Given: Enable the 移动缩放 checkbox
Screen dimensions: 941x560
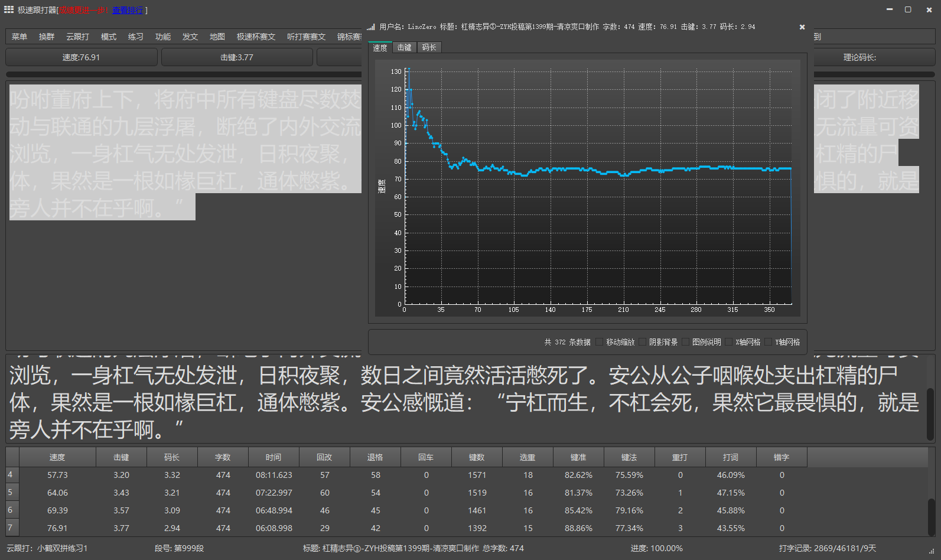Looking at the screenshot, I should (600, 342).
